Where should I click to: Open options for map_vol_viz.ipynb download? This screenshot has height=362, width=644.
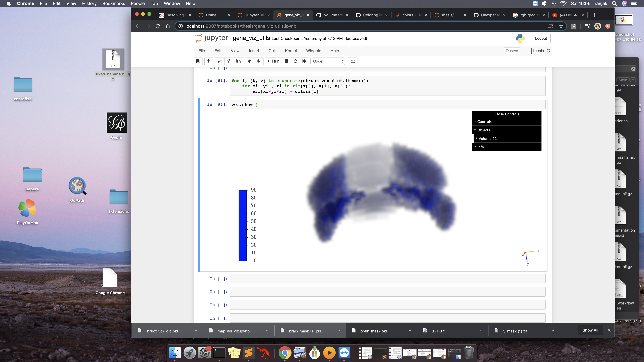click(x=267, y=331)
